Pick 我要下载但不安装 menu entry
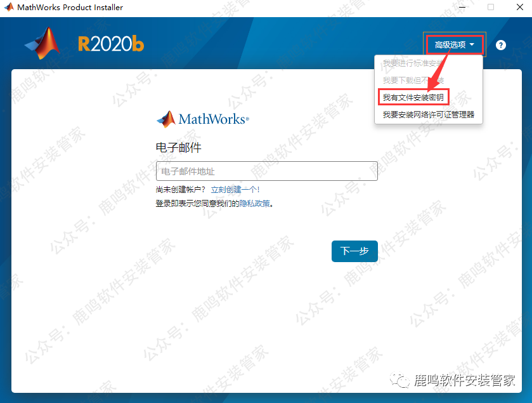532x403 pixels. pyautogui.click(x=413, y=81)
